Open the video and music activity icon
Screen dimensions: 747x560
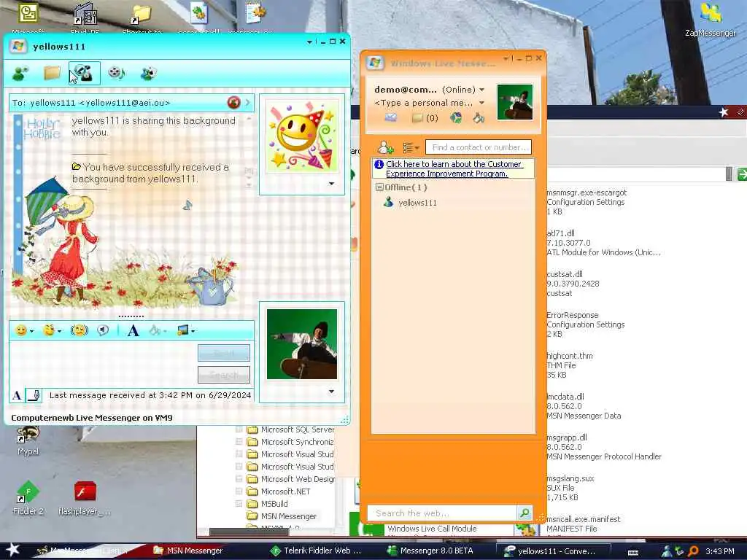tap(116, 74)
